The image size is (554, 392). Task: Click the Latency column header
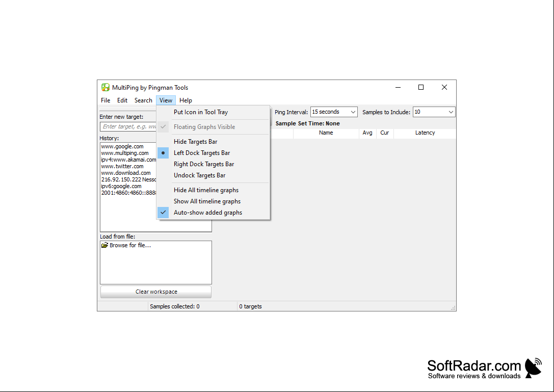425,133
